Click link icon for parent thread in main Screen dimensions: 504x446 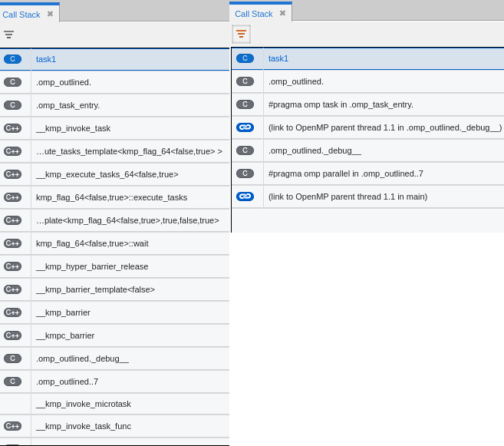point(245,197)
